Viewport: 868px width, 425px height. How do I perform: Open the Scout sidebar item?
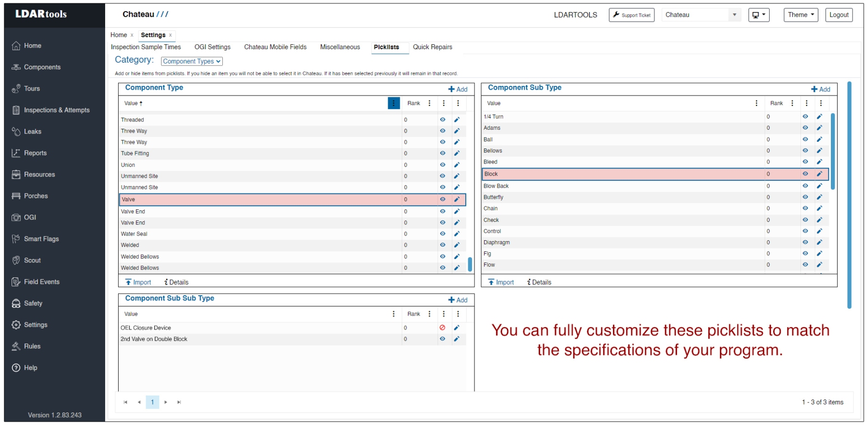[x=32, y=260]
